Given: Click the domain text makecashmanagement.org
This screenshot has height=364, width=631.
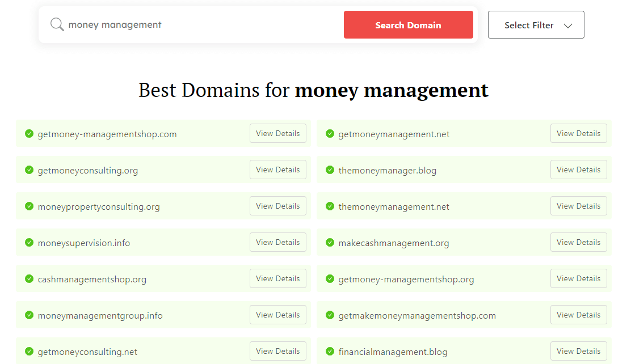Looking at the screenshot, I should (x=394, y=243).
